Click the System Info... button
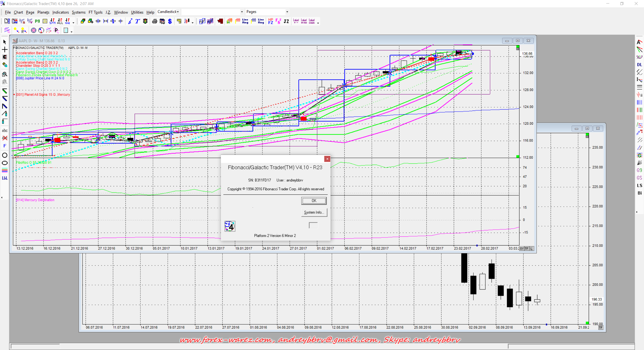The width and height of the screenshot is (644, 350). 314,212
